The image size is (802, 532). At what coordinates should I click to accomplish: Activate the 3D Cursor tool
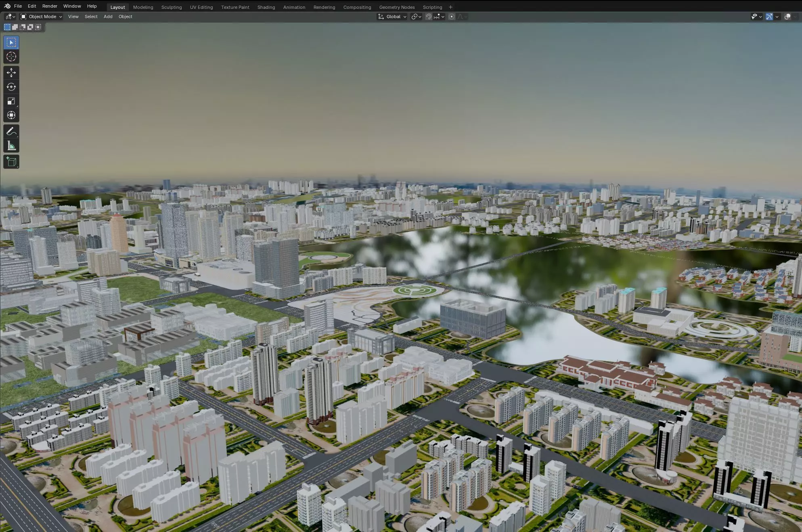point(11,57)
